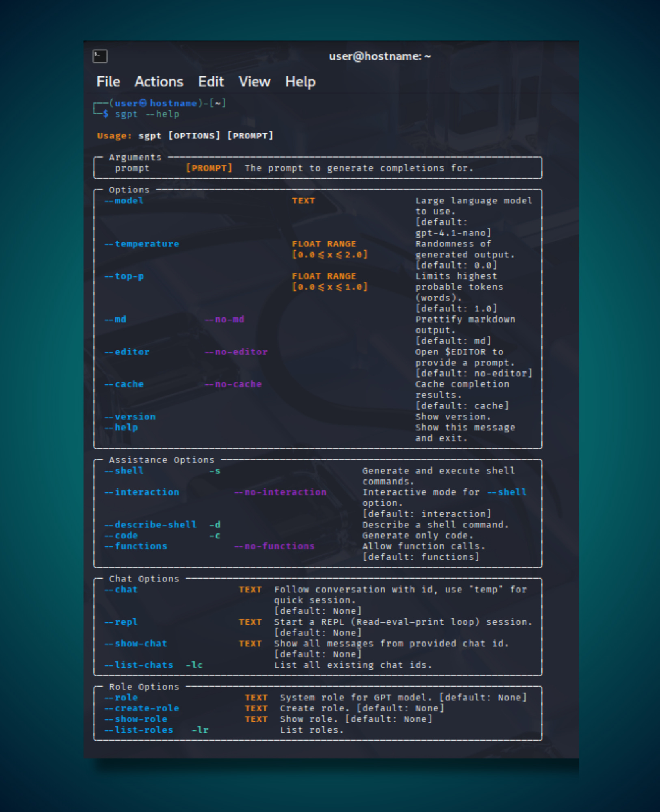Click the '--no-interaction' option
The height and width of the screenshot is (812, 660).
click(281, 492)
